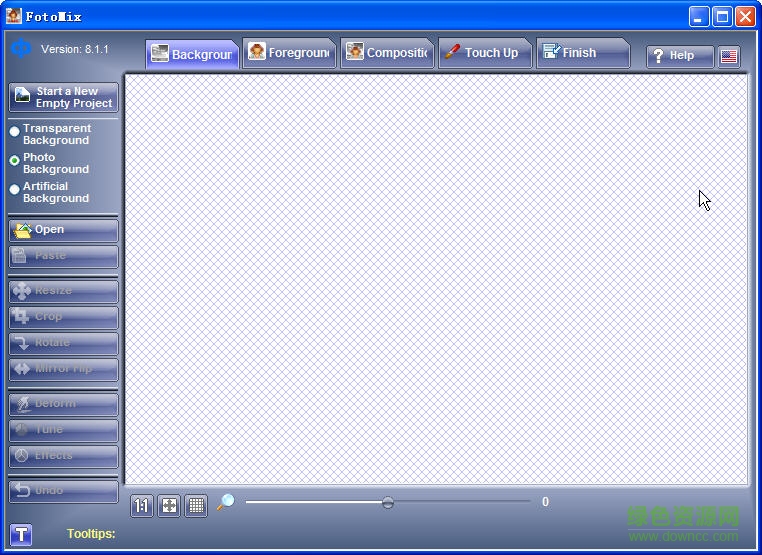
Task: Choose the Artificial Background option
Action: (x=15, y=189)
